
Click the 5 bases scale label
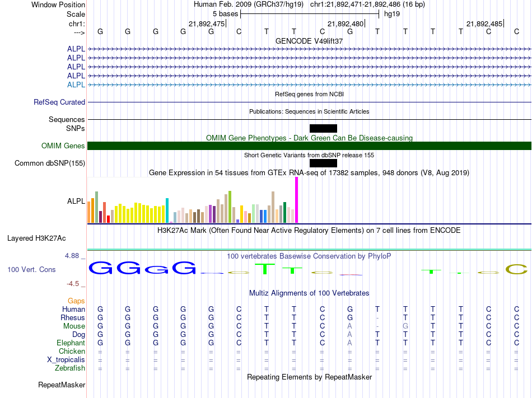pos(225,14)
